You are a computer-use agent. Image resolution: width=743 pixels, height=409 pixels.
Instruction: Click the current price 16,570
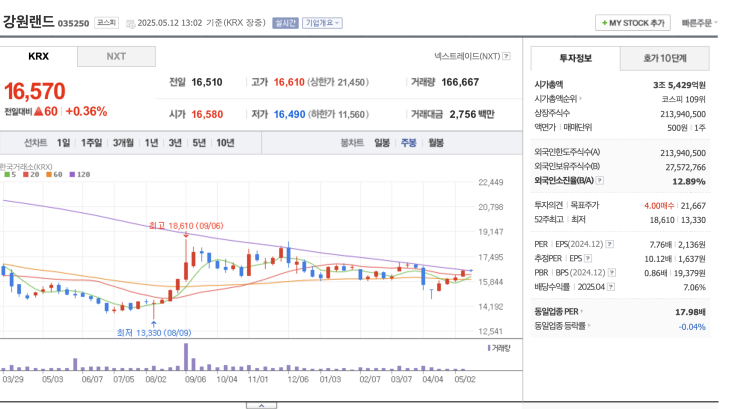pyautogui.click(x=35, y=91)
